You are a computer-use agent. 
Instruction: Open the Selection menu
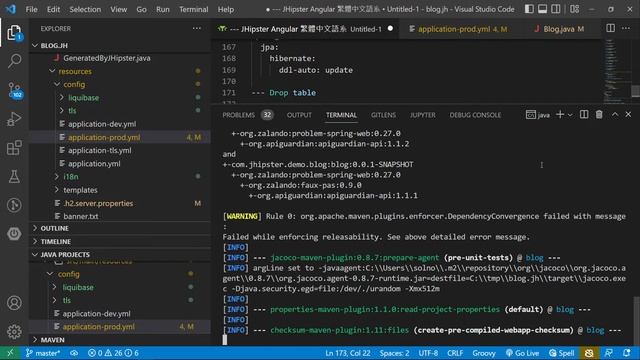pyautogui.click(x=85, y=9)
